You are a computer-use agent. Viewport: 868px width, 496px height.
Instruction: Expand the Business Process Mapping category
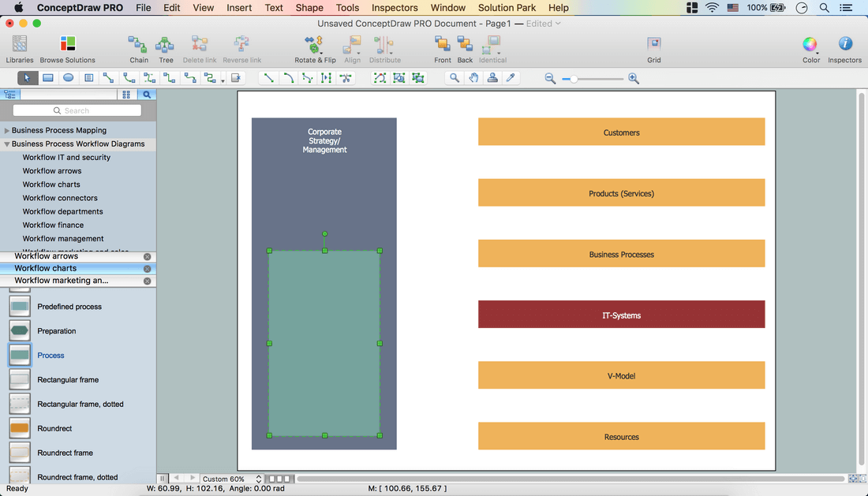click(7, 131)
